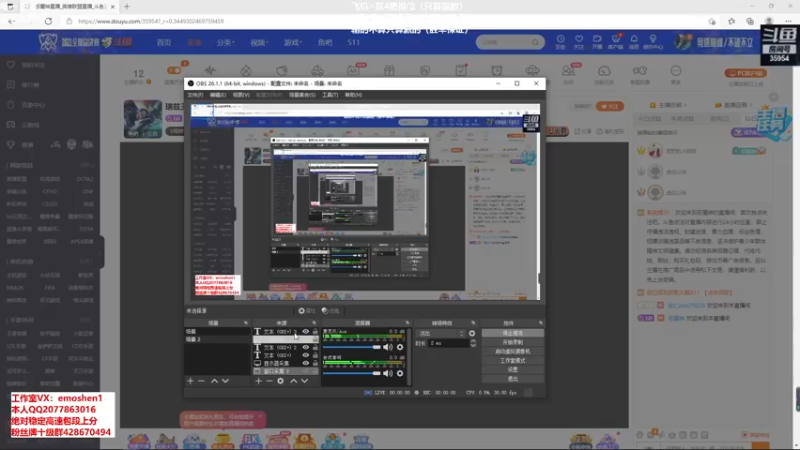Increase transition duration with stepper arrows
Image resolution: width=800 pixels, height=450 pixels.
pyautogui.click(x=473, y=341)
